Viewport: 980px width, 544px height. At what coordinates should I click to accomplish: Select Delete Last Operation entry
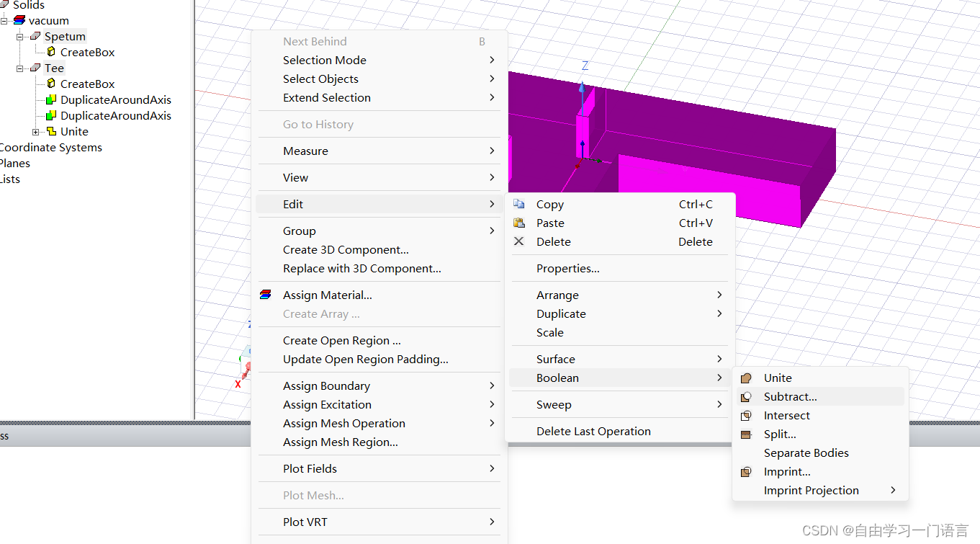619,431
